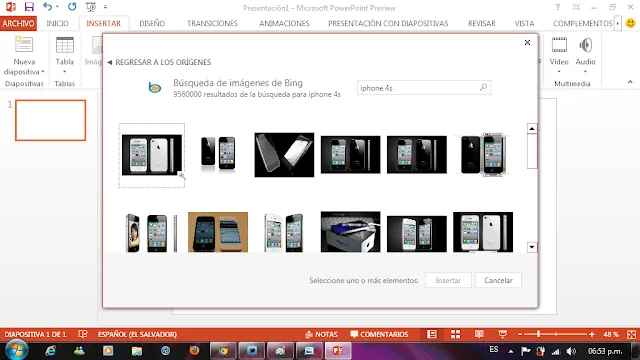640x360 pixels.
Task: Click the results scrollbar thumb
Action: tap(531, 151)
